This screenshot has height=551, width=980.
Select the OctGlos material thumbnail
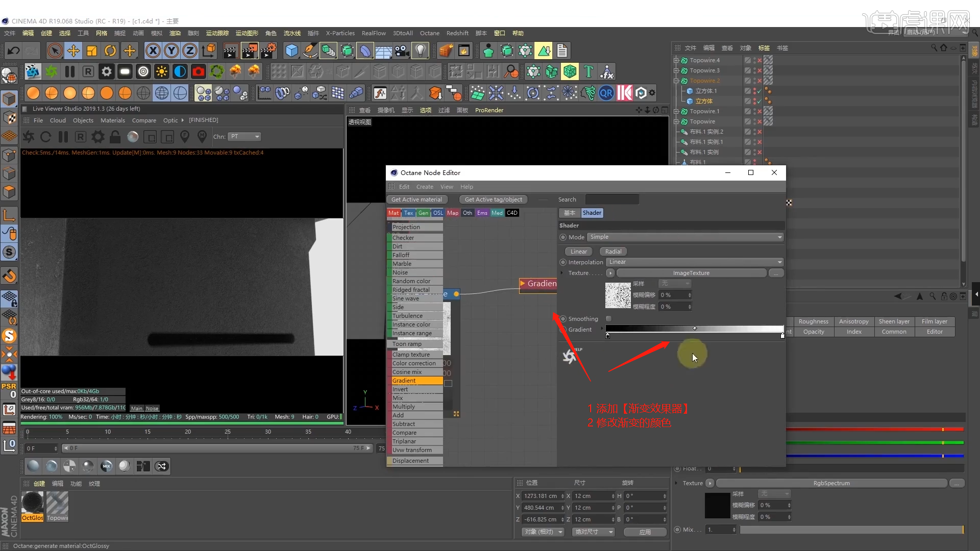33,507
